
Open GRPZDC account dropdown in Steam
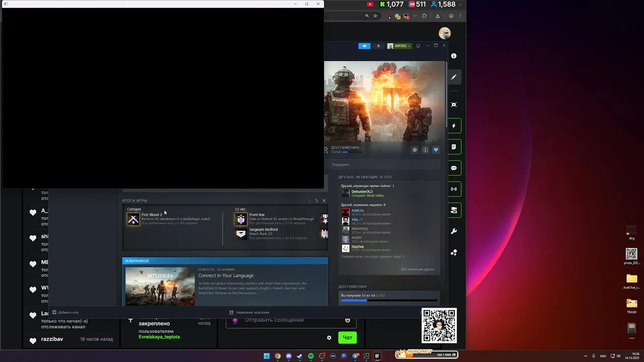click(399, 46)
